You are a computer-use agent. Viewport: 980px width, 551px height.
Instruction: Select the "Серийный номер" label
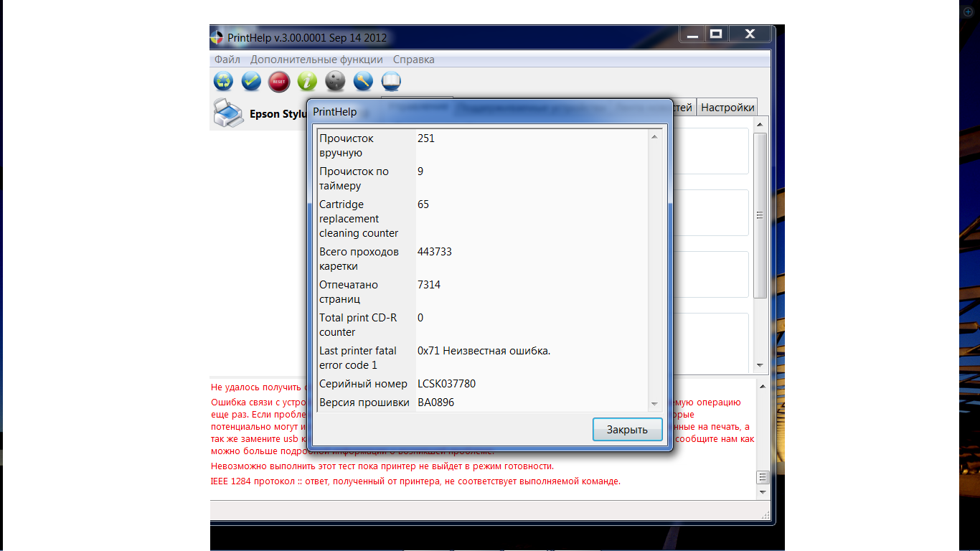click(x=363, y=384)
